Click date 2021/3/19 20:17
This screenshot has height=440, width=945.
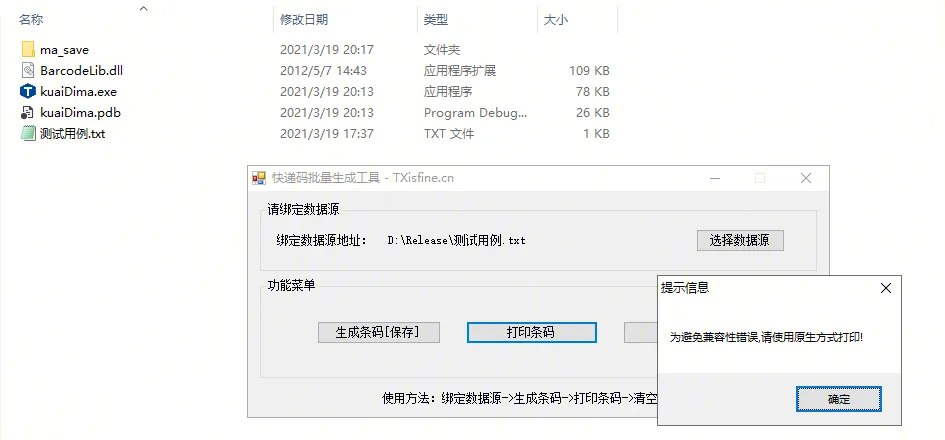327,50
